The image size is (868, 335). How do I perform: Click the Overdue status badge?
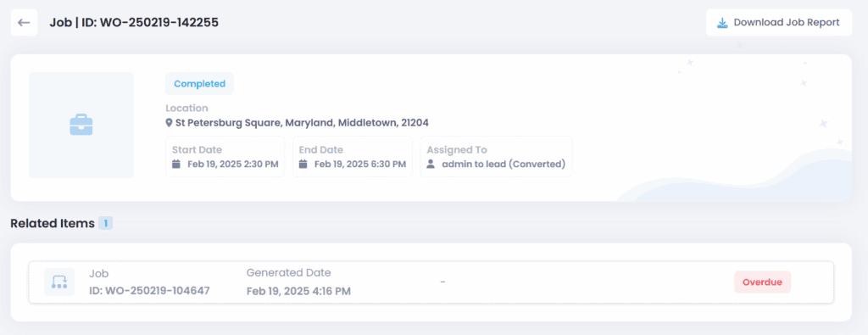762,282
